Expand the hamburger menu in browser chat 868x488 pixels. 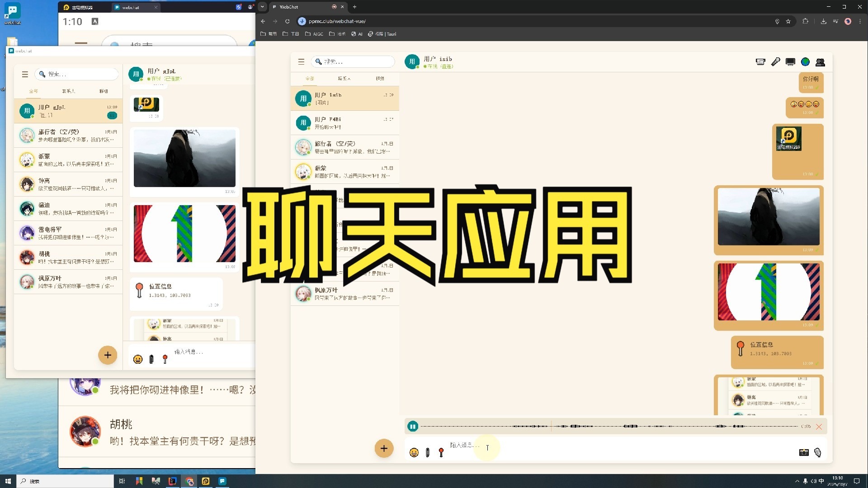[x=302, y=61]
